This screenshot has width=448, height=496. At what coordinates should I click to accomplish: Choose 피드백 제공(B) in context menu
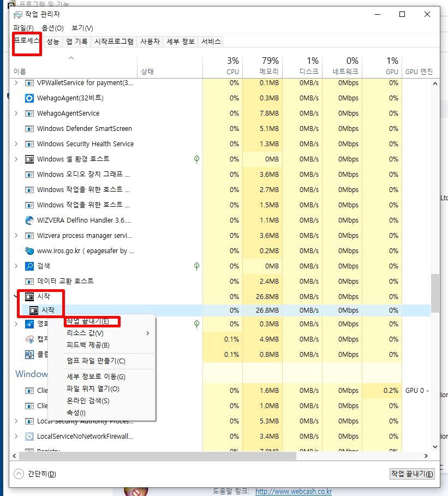tap(101, 345)
